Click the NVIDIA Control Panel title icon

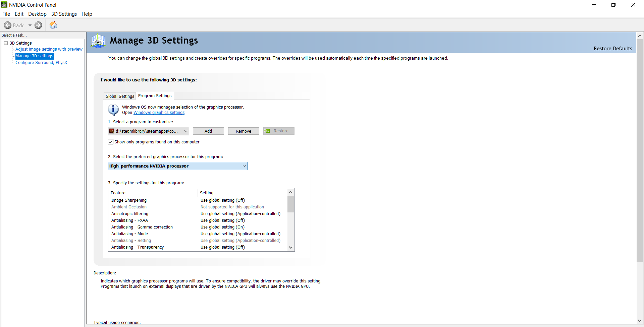click(x=4, y=5)
